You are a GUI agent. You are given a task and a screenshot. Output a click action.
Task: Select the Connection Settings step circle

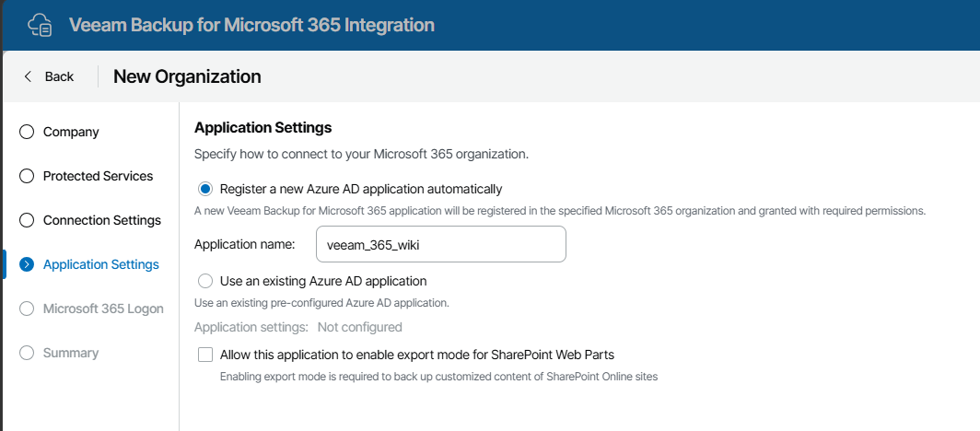[x=26, y=220]
